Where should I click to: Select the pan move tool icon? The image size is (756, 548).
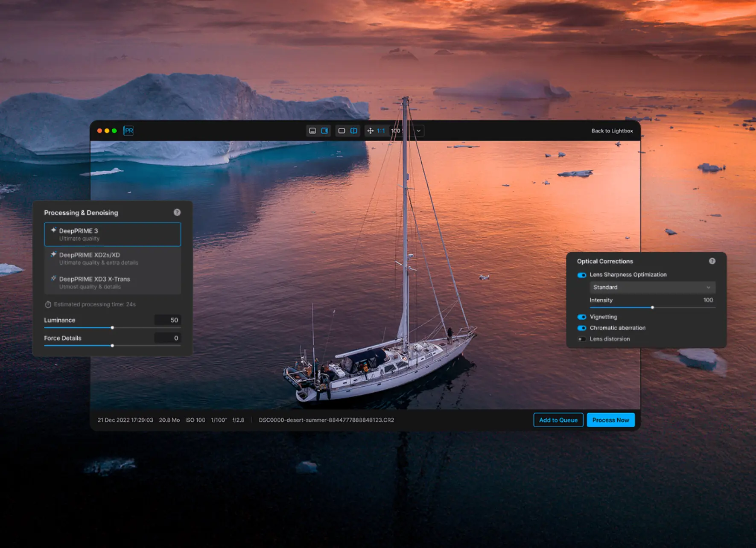point(370,131)
